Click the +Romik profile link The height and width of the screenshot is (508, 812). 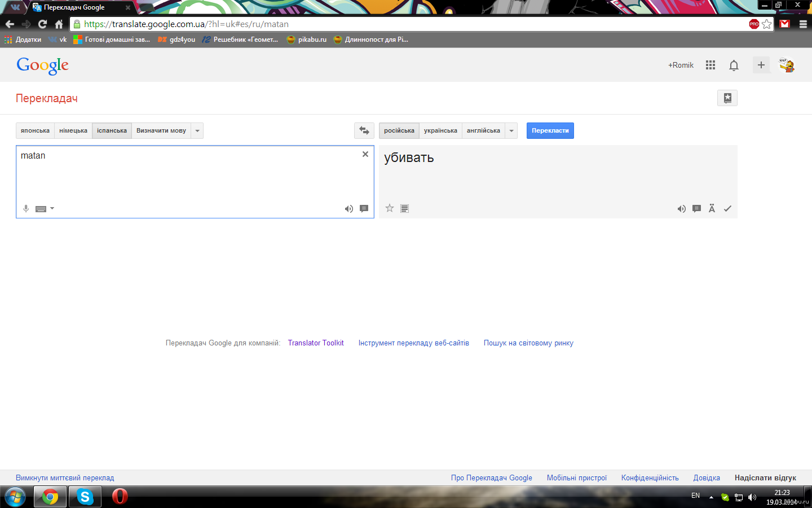tap(681, 65)
